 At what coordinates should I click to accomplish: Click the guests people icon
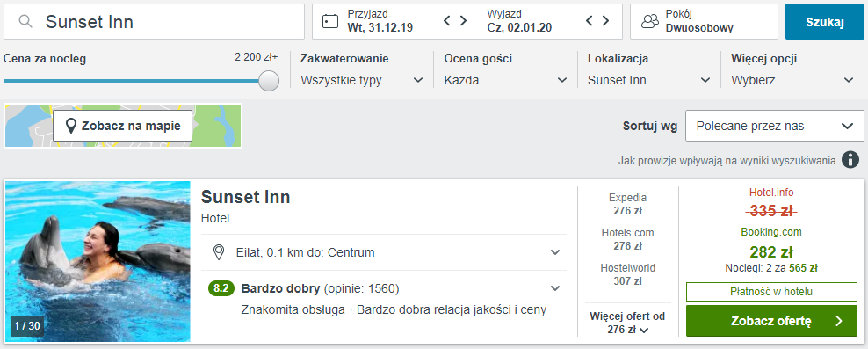point(650,22)
